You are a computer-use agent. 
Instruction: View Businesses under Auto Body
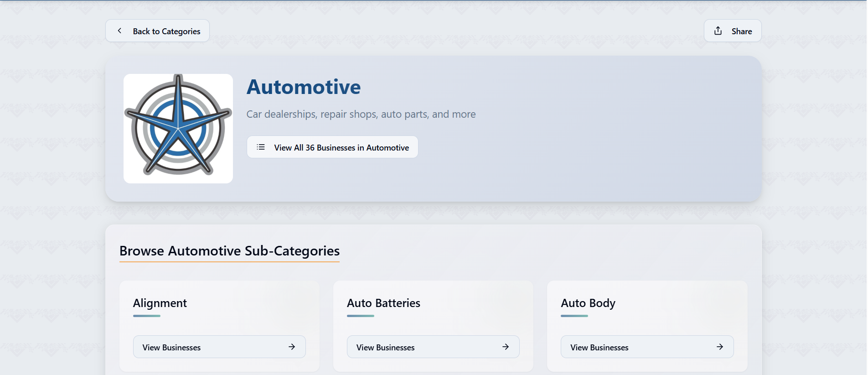coord(599,348)
